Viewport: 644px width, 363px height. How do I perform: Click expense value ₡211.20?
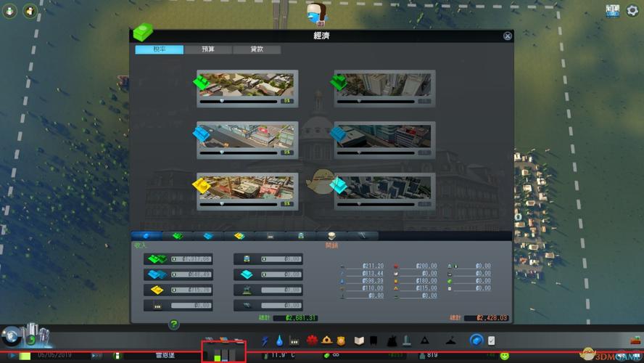373,266
